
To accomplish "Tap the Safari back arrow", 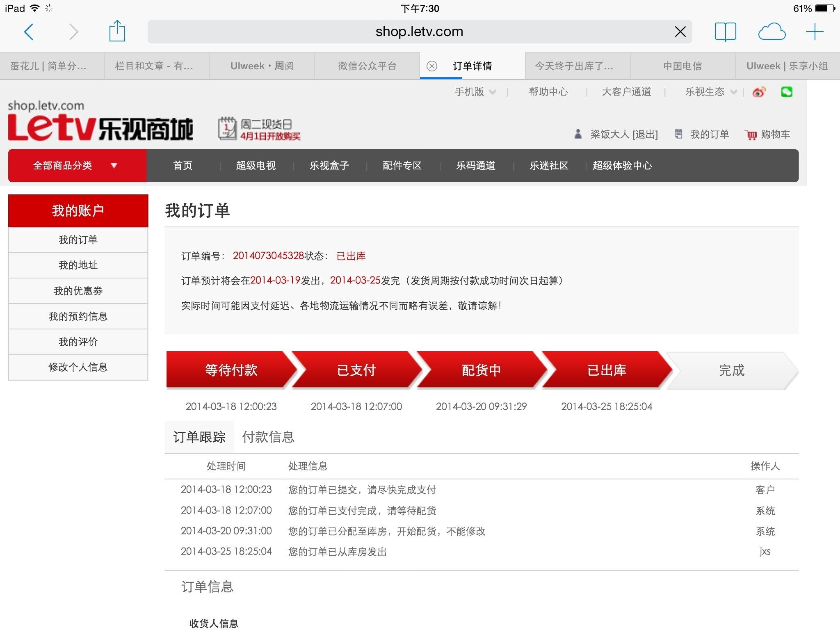I will coord(29,32).
